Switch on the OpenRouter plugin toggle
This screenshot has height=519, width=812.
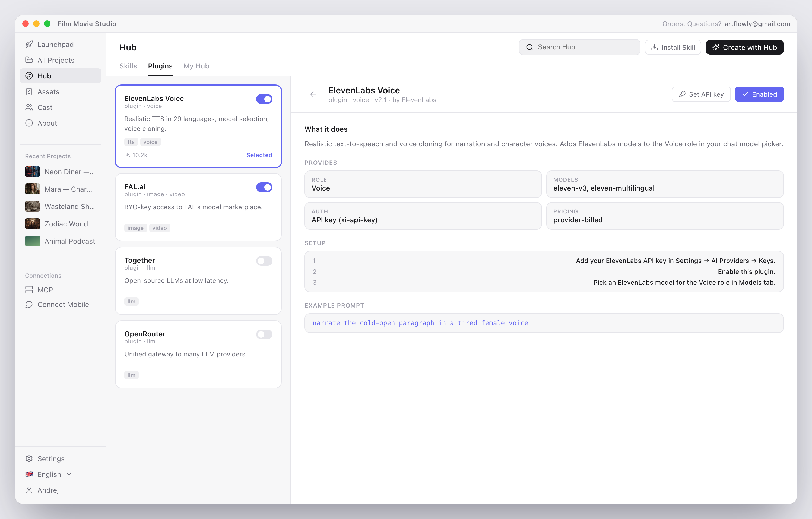tap(264, 334)
